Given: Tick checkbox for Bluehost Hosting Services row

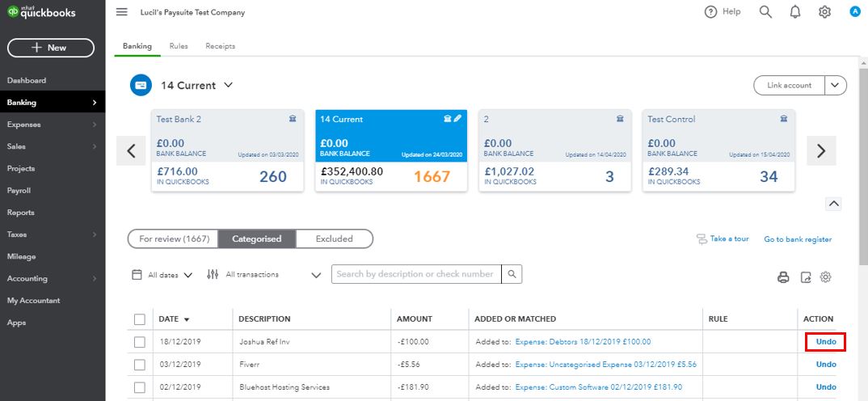Looking at the screenshot, I should coord(140,387).
